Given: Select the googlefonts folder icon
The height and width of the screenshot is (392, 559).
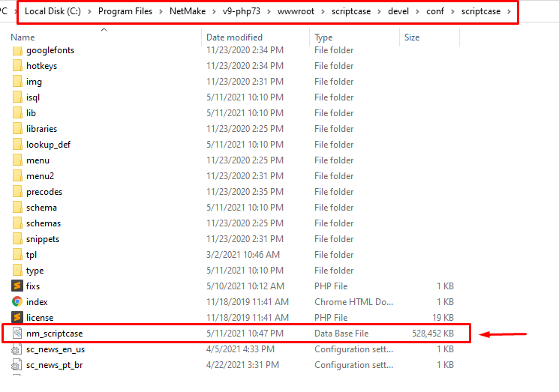Looking at the screenshot, I should [17, 50].
